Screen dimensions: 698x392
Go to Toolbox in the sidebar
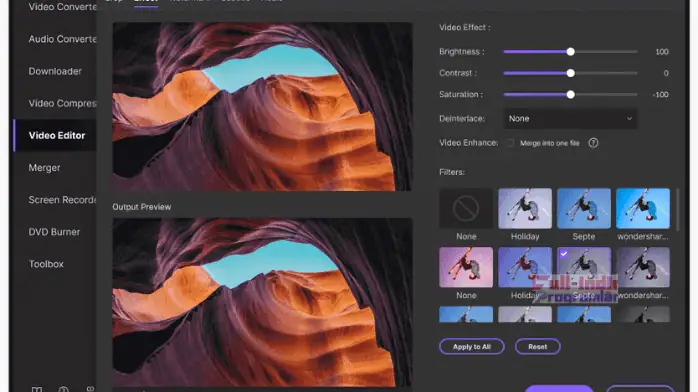46,264
